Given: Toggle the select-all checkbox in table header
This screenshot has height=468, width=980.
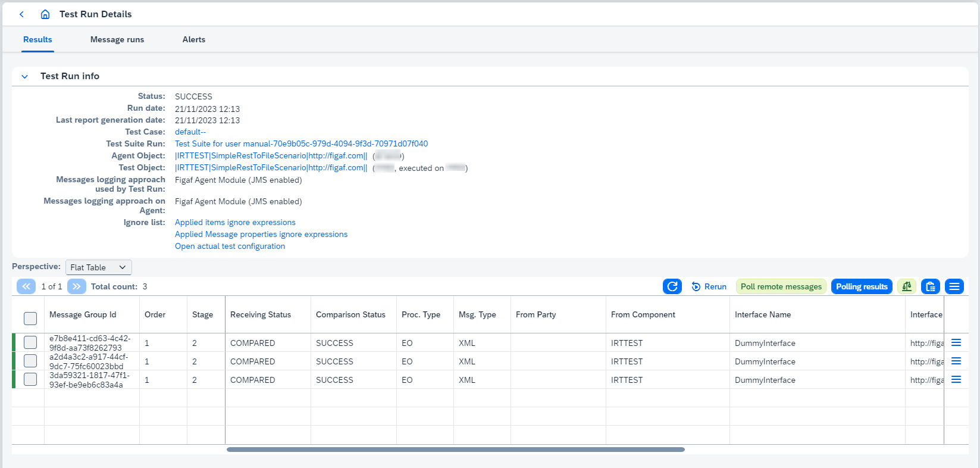Looking at the screenshot, I should point(30,319).
